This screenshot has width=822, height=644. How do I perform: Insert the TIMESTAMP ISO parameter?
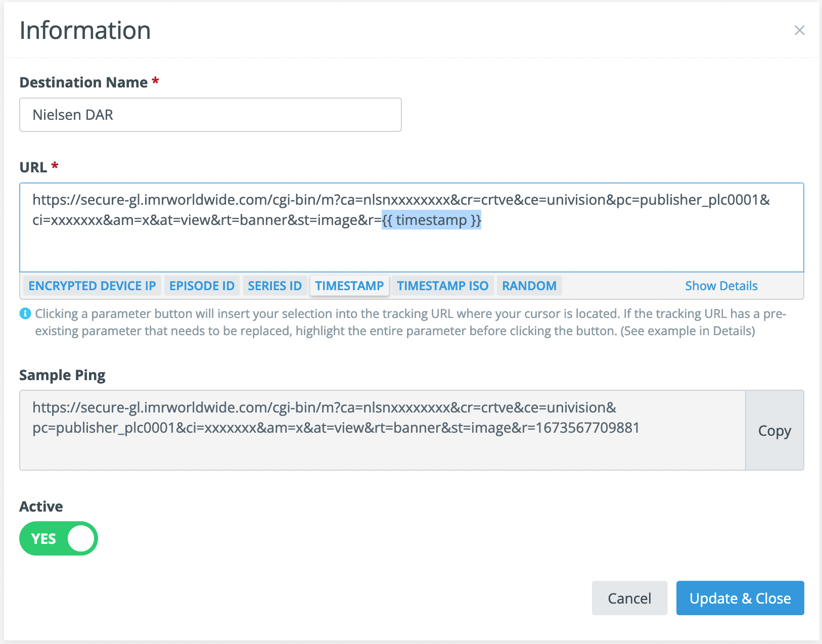click(x=442, y=286)
